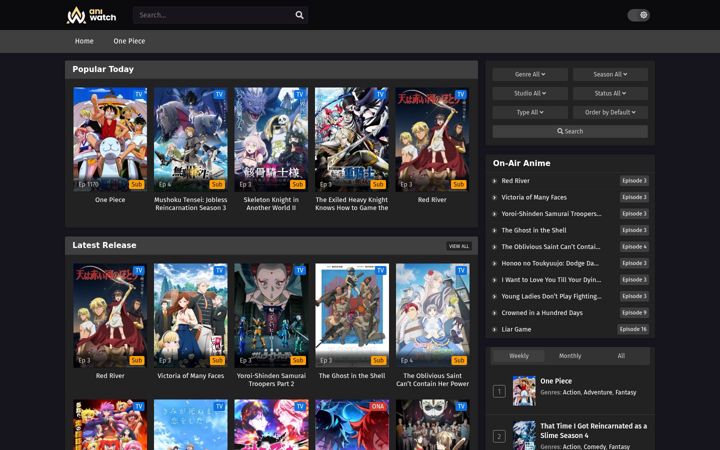Open One Piece poster in Popular Today

click(110, 139)
